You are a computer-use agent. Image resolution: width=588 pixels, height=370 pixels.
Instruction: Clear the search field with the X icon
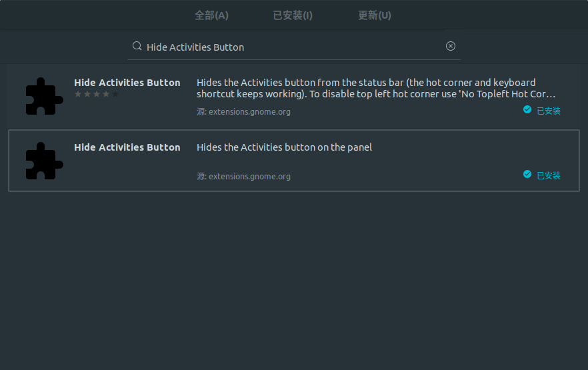[x=451, y=46]
